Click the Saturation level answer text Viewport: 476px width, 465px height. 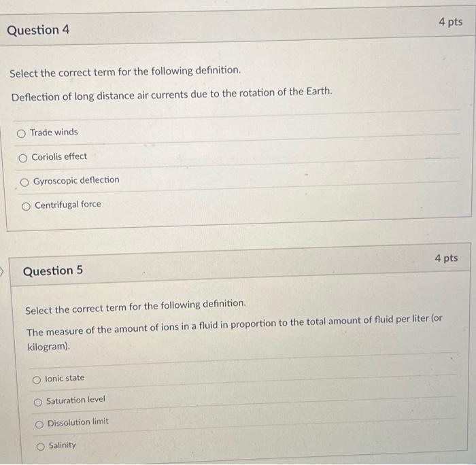coord(75,400)
